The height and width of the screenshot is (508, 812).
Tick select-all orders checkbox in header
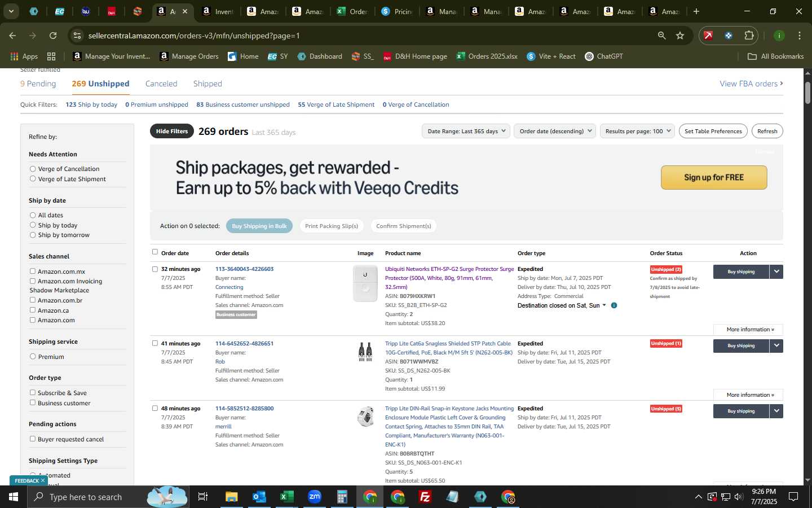pyautogui.click(x=155, y=252)
